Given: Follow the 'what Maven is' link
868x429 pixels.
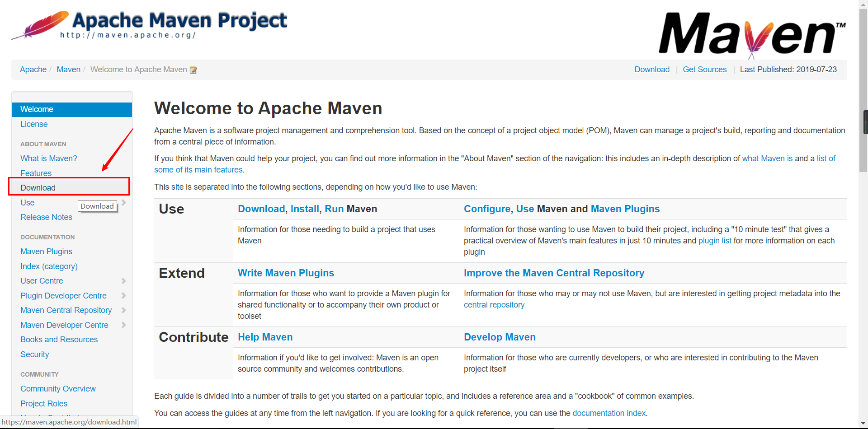Looking at the screenshot, I should 767,159.
